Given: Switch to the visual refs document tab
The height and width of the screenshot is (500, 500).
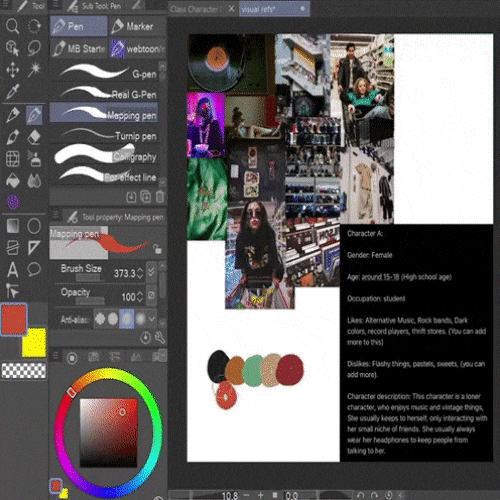Looking at the screenshot, I should pyautogui.click(x=274, y=9).
